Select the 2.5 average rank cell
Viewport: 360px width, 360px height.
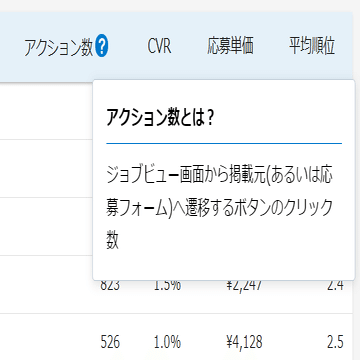(335, 342)
